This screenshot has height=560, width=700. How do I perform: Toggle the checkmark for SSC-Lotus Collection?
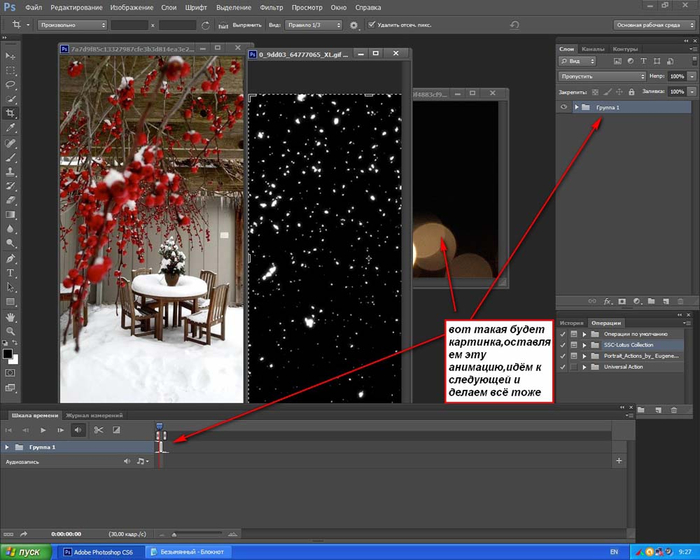tap(562, 345)
